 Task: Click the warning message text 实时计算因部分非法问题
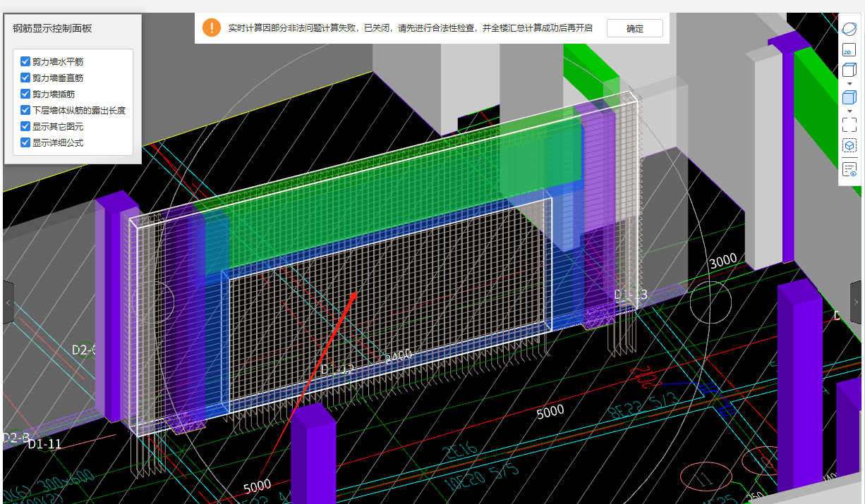click(x=411, y=28)
